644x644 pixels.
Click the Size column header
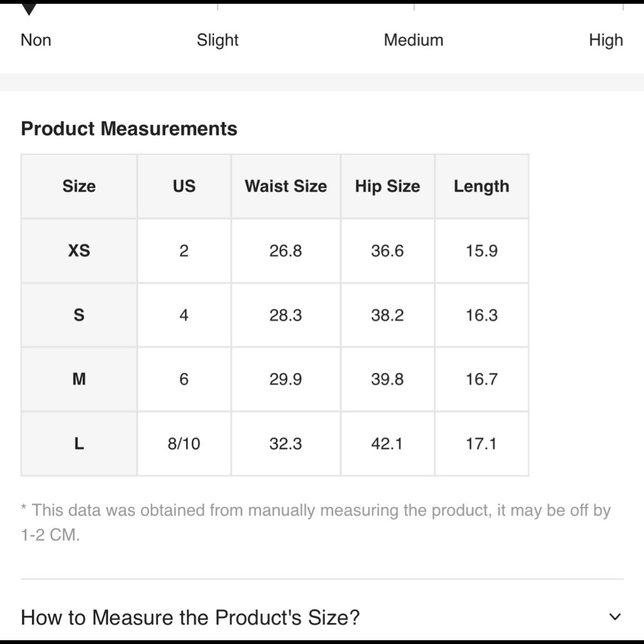79,186
